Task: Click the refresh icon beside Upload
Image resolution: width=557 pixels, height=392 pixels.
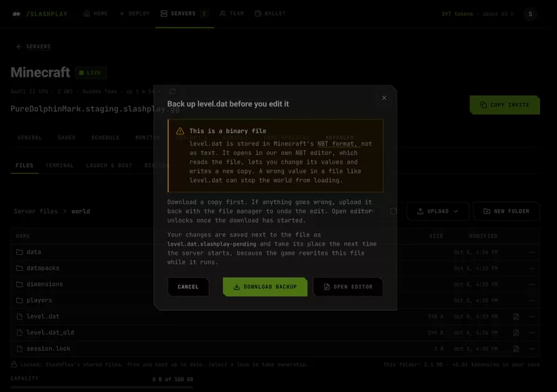Action: click(x=393, y=211)
